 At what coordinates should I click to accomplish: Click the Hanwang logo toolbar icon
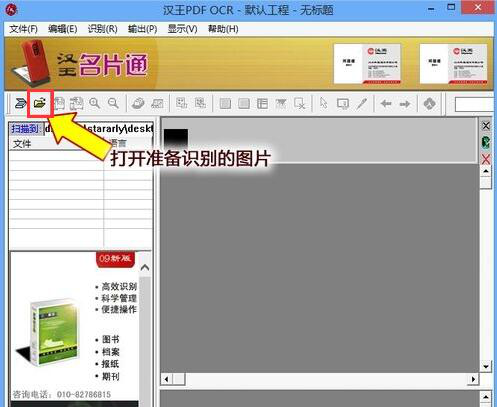coord(429,104)
